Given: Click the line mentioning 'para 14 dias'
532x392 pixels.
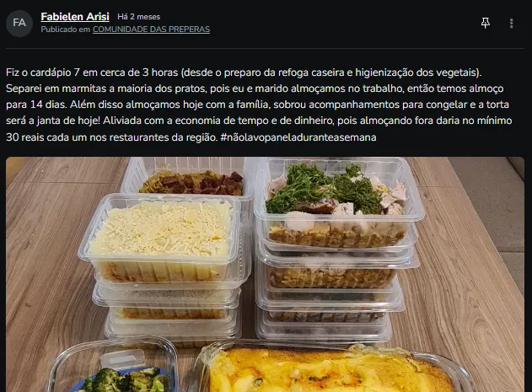Looking at the screenshot, I should pos(257,105).
